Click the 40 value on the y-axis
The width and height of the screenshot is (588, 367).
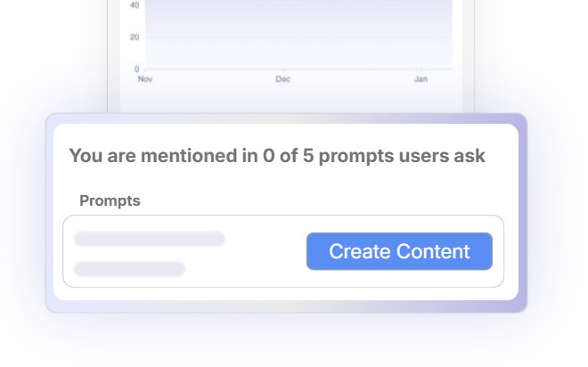pyautogui.click(x=135, y=5)
